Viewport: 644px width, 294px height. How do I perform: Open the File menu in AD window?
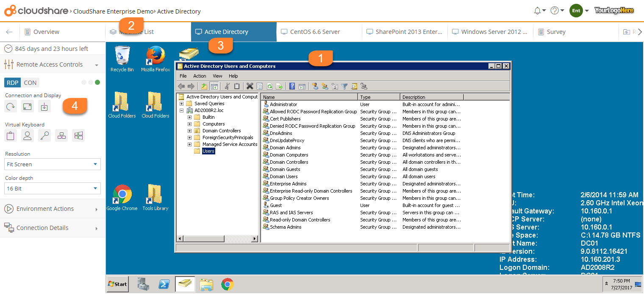[x=183, y=76]
